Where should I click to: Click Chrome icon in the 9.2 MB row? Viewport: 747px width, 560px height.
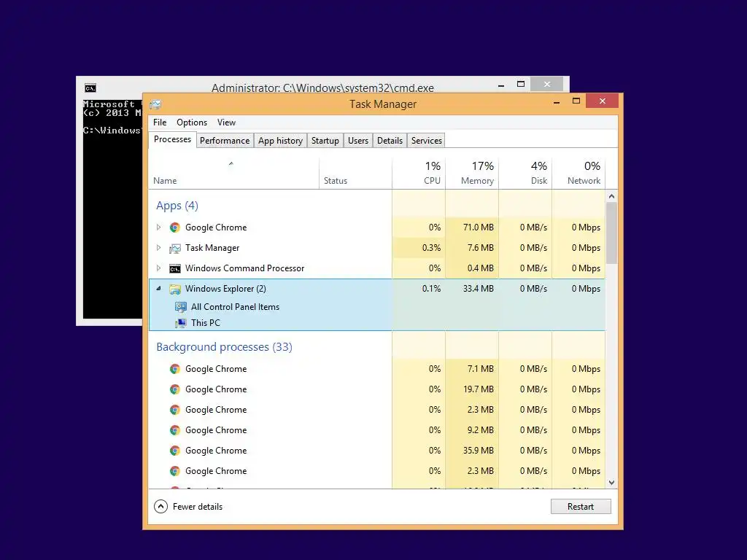(175, 430)
